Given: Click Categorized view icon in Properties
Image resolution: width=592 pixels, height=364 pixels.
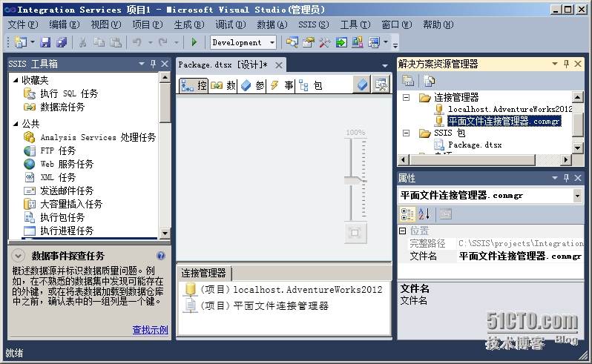Looking at the screenshot, I should pyautogui.click(x=407, y=214).
